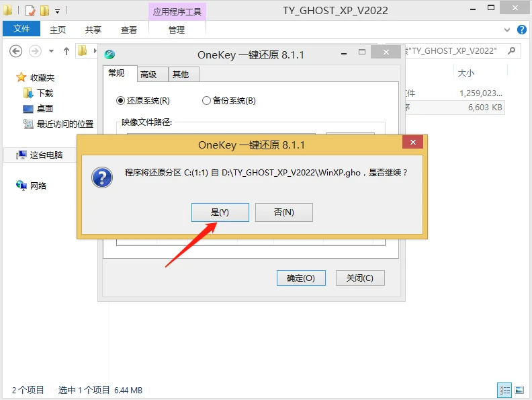Switch to the 其他 tab

click(183, 75)
